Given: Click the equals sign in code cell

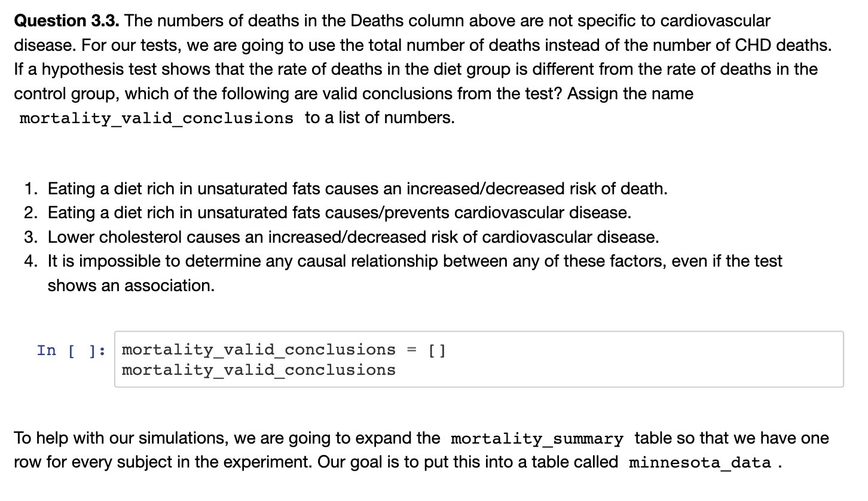Looking at the screenshot, I should [411, 350].
